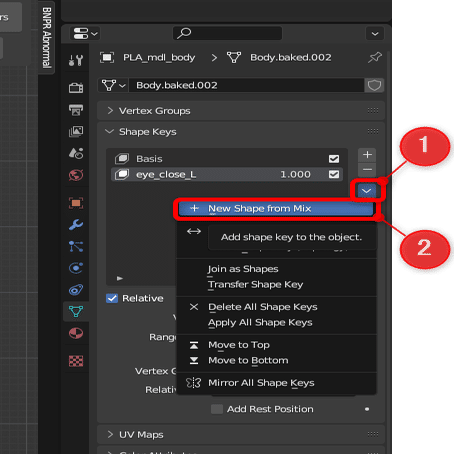Viewport: 454px width, 454px height.
Task: Expand the UV Maps panel
Action: pyautogui.click(x=110, y=434)
